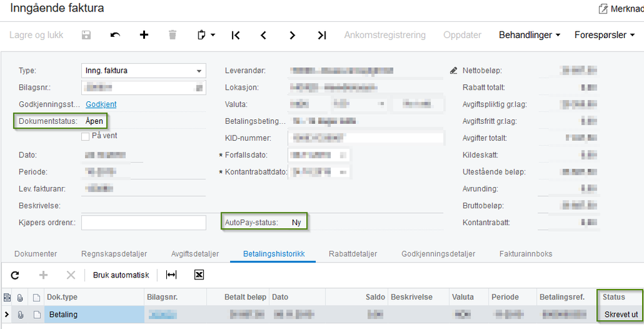
Task: Click the undo arrow in toolbar
Action: pyautogui.click(x=115, y=35)
